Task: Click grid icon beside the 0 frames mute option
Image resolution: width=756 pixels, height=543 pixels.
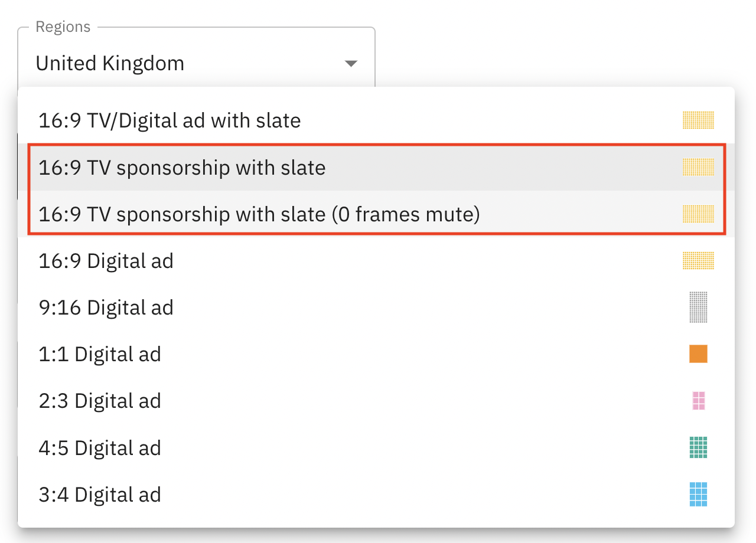Action: click(698, 214)
